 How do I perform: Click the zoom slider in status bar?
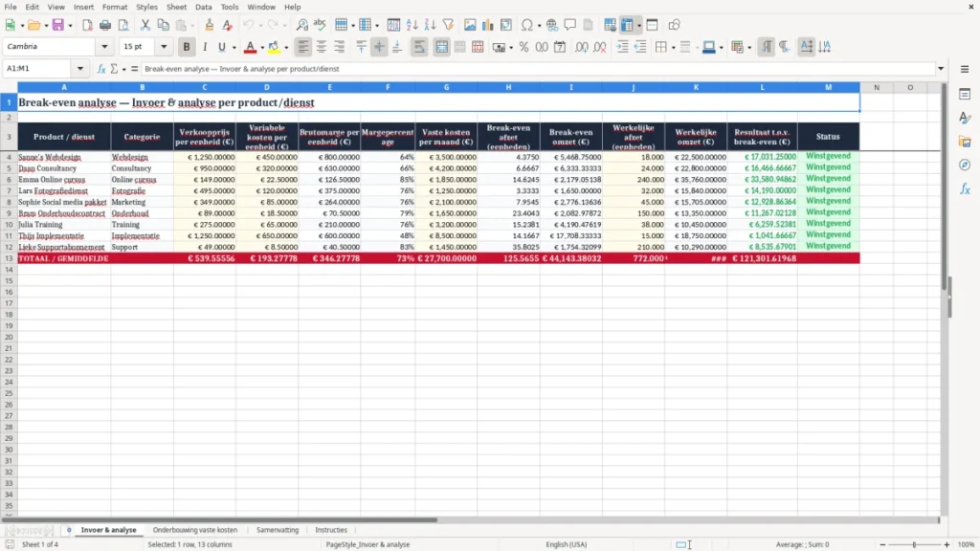(x=914, y=544)
